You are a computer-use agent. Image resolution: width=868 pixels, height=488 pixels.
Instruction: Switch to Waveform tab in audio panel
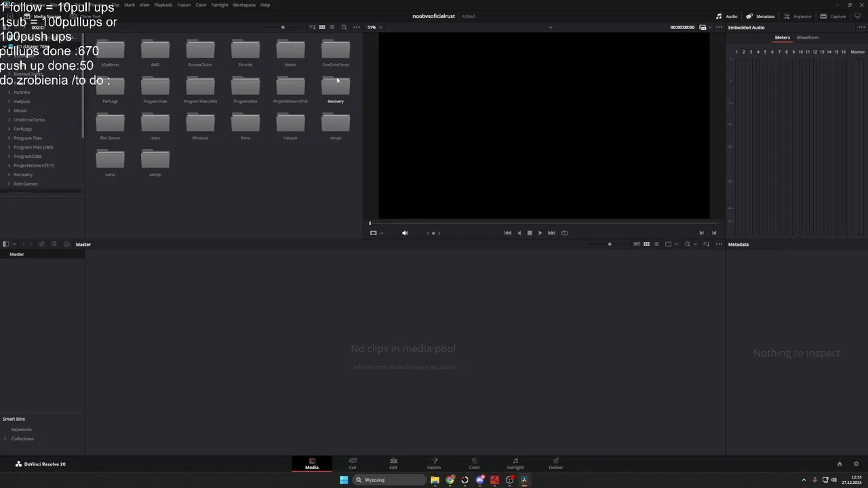click(808, 37)
